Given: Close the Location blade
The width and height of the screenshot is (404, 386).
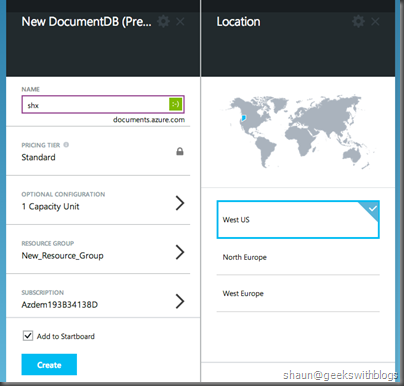Looking at the screenshot, I should click(x=375, y=22).
